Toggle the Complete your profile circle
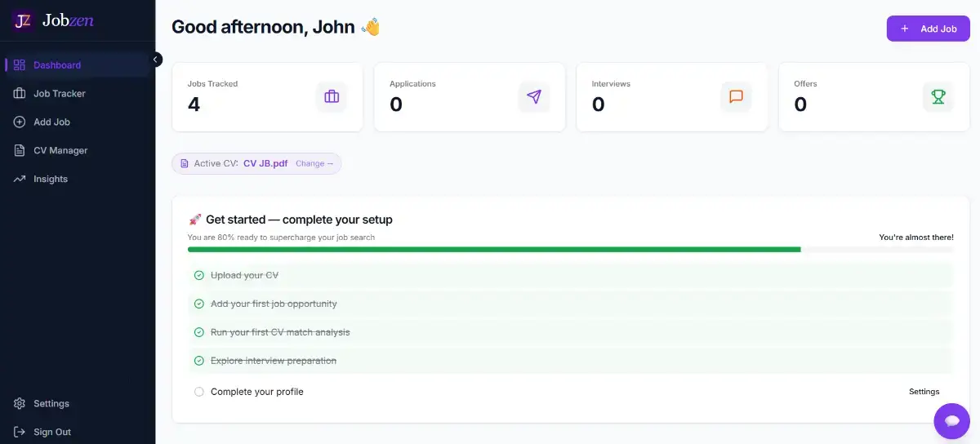The width and height of the screenshot is (980, 444). [x=199, y=392]
